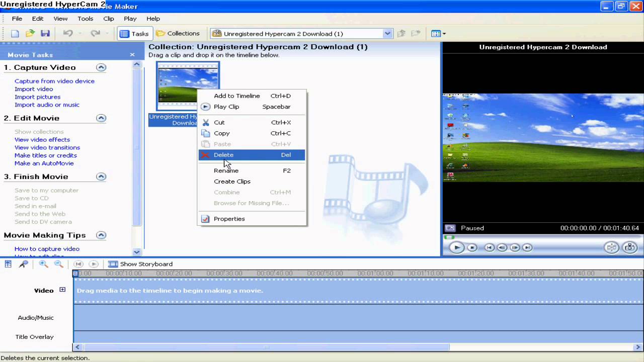Choose Rename in context menu
The height and width of the screenshot is (362, 644).
tap(252, 171)
